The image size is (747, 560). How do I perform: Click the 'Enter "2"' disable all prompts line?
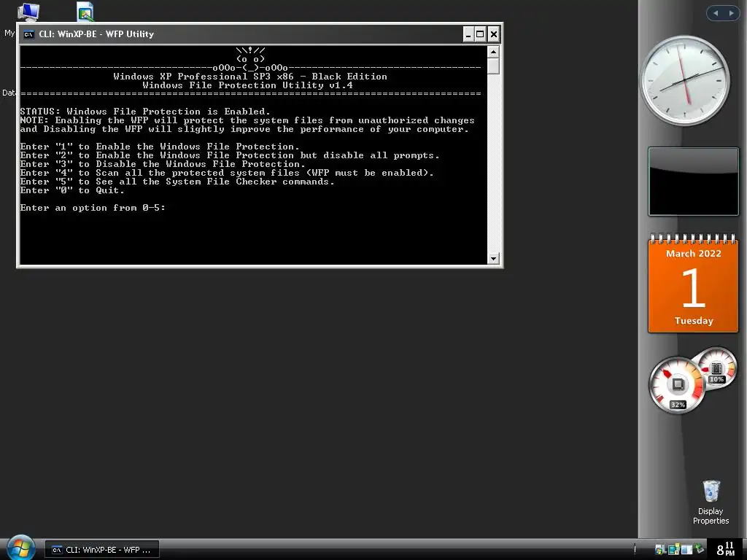tap(230, 155)
